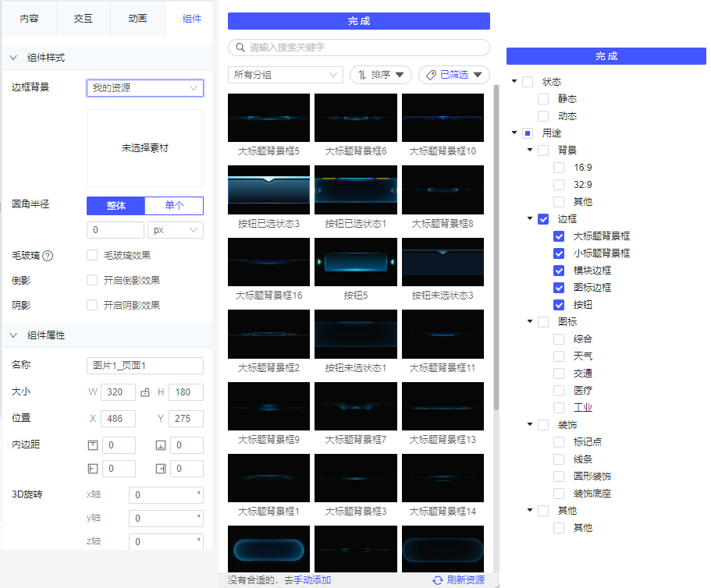Viewport: 711px width, 588px height.
Task: Focus the search keyword input field
Action: (x=359, y=47)
